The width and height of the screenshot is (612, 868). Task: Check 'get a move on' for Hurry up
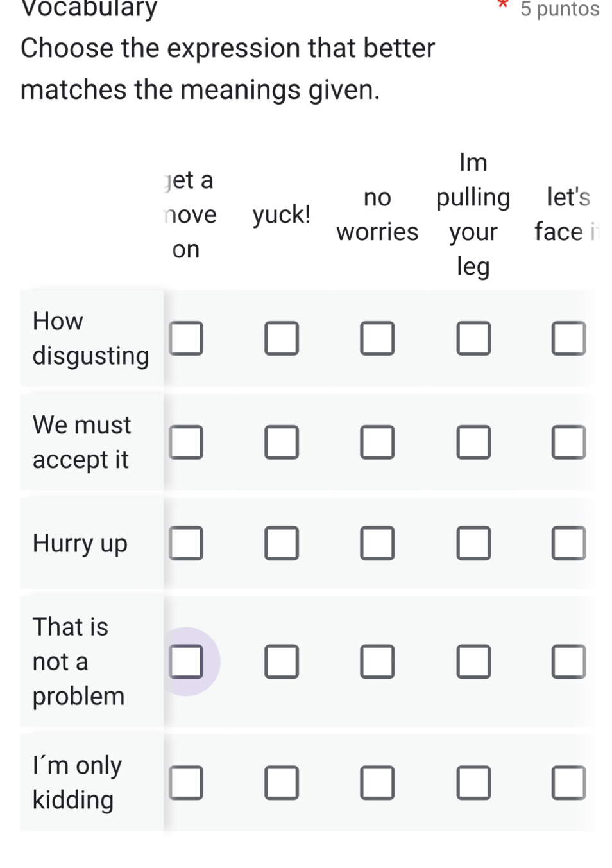coord(186,543)
